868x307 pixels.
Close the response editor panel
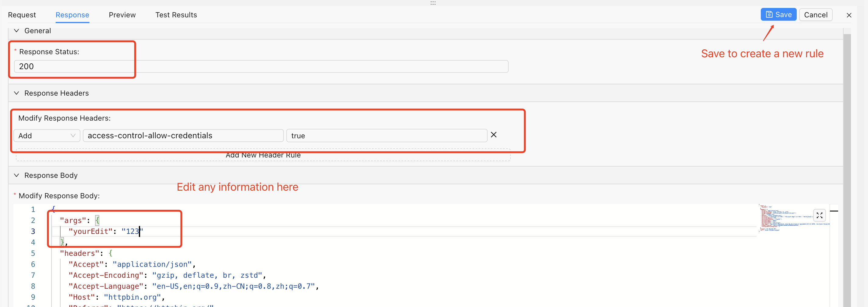pyautogui.click(x=849, y=15)
